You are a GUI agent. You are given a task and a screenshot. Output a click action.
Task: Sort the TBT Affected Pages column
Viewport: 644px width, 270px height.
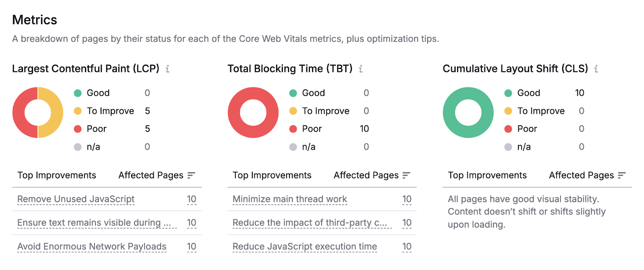click(407, 175)
